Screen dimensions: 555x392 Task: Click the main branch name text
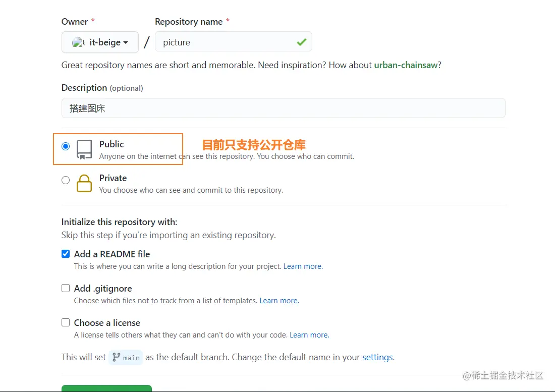click(x=131, y=358)
